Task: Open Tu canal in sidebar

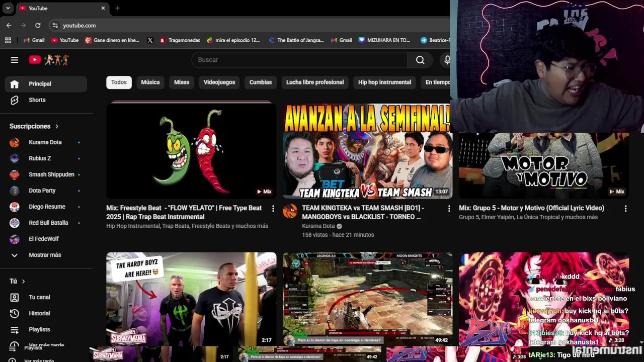Action: pyautogui.click(x=46, y=297)
